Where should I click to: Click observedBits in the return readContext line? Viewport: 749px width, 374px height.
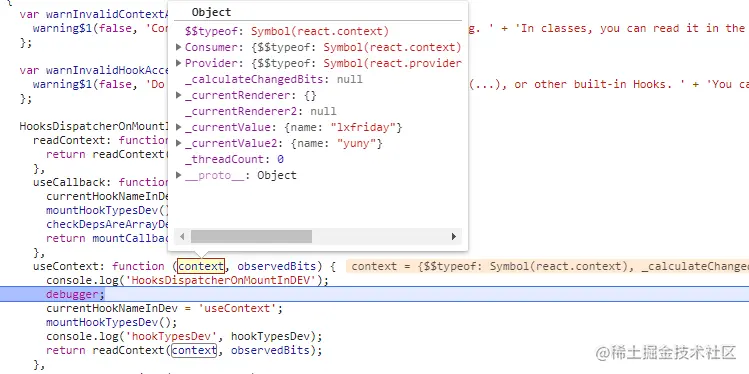270,351
